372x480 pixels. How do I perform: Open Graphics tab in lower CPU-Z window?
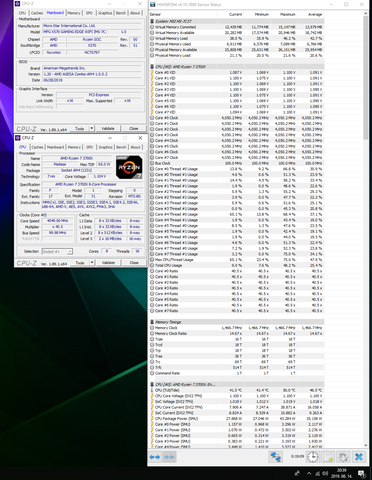(105, 147)
